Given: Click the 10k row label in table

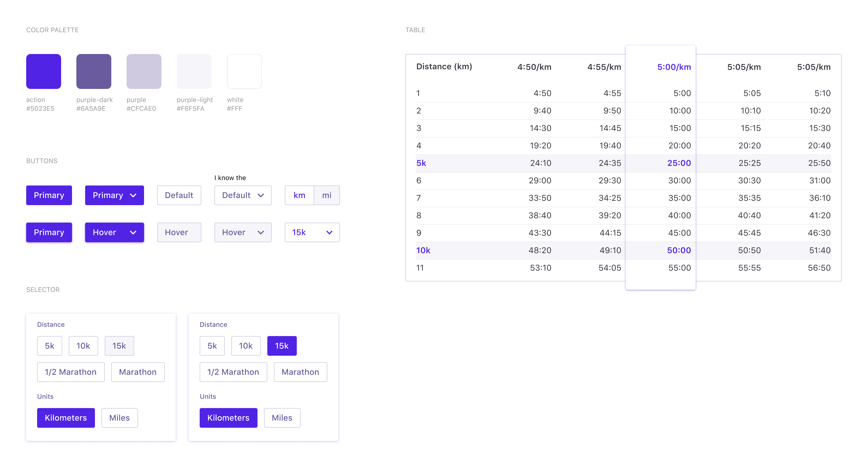Looking at the screenshot, I should pyautogui.click(x=423, y=250).
